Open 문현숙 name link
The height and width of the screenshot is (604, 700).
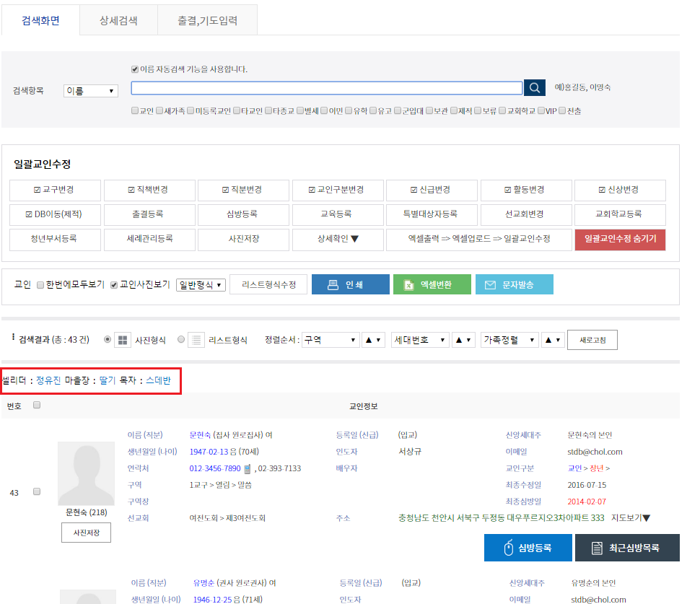(200, 435)
